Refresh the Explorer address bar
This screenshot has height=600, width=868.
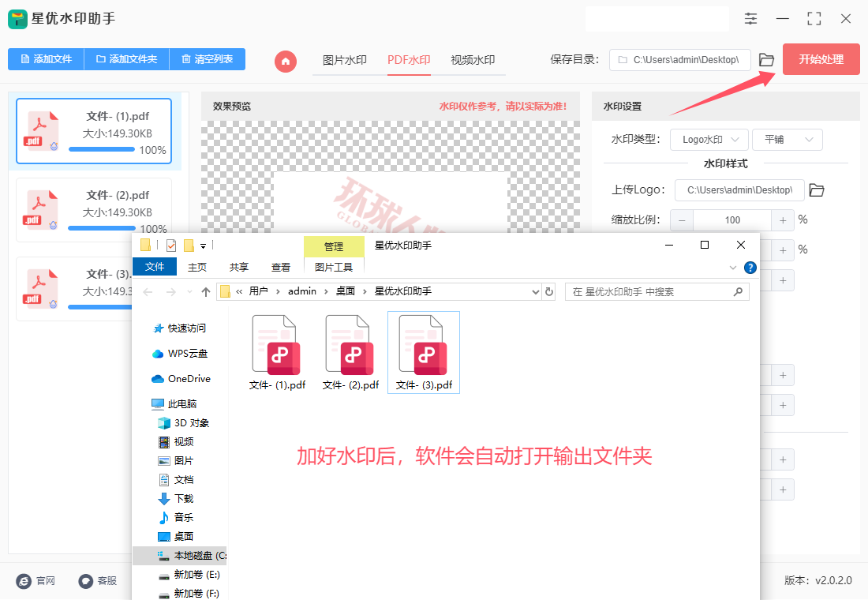[549, 291]
